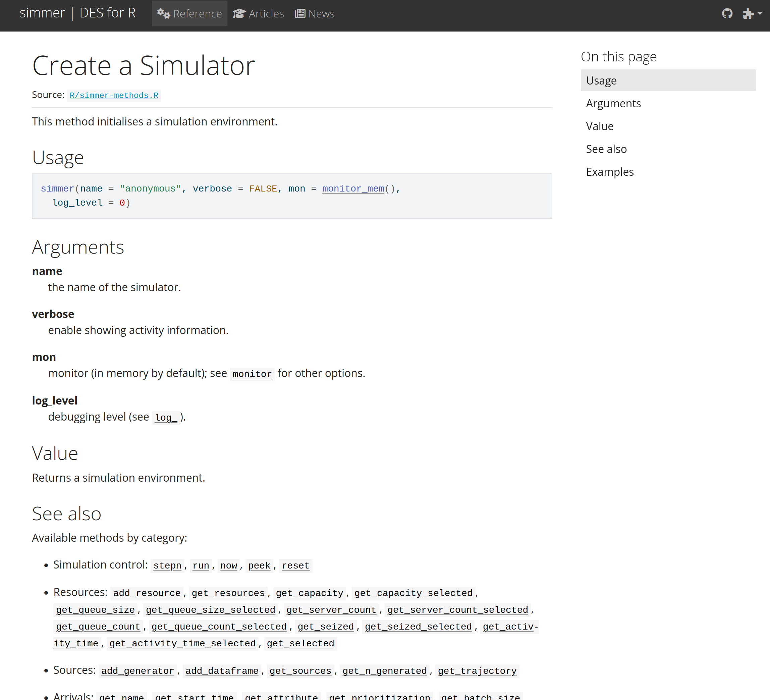Jump to See also from sidebar
The height and width of the screenshot is (700, 770).
[606, 149]
